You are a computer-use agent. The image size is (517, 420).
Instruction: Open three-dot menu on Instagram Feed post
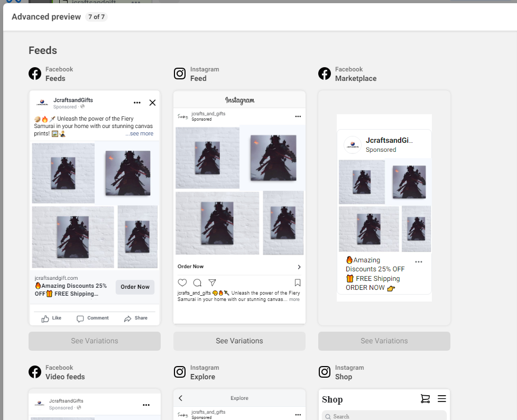point(298,116)
